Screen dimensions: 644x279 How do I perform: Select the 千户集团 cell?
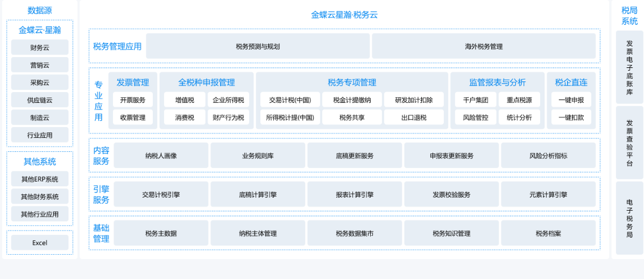[x=476, y=100]
